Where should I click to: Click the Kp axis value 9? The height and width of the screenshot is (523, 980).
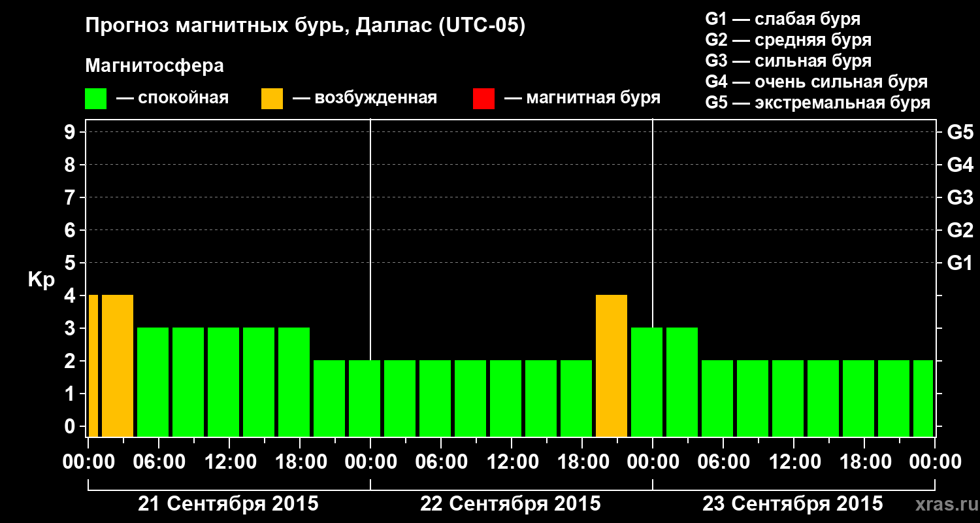(x=71, y=133)
